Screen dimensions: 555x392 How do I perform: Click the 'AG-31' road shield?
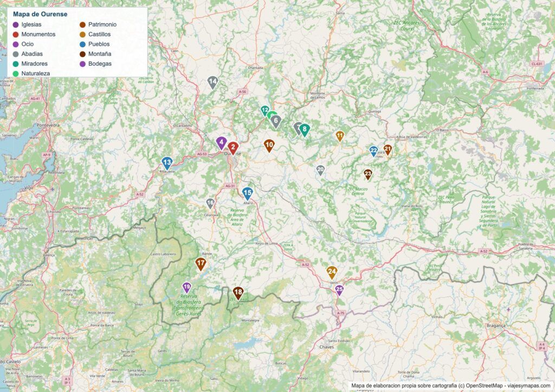click(x=230, y=186)
